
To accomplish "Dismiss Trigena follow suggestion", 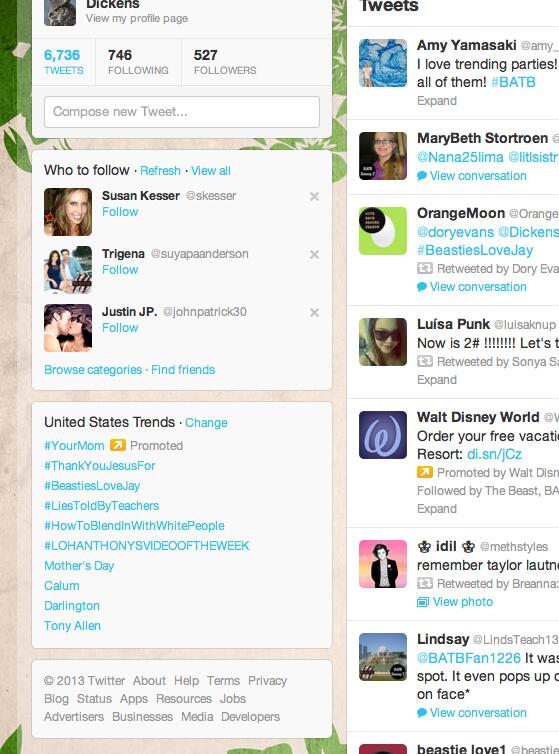I will pos(314,254).
